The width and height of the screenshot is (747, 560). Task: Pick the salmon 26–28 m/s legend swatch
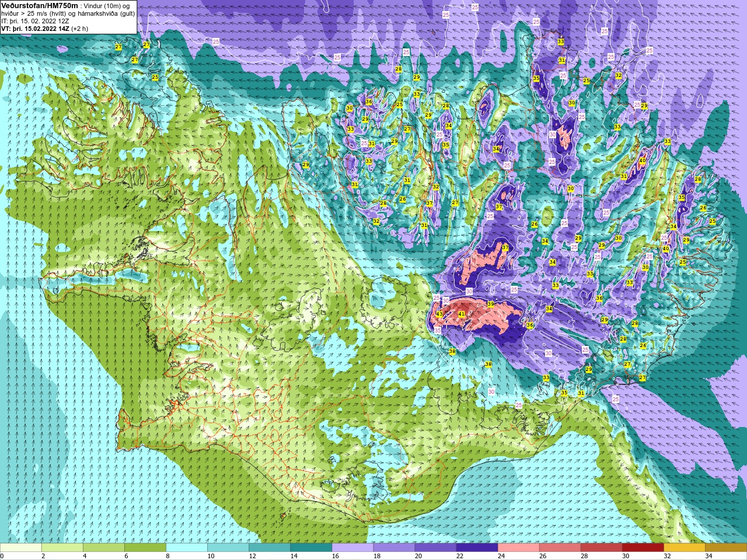point(560,548)
